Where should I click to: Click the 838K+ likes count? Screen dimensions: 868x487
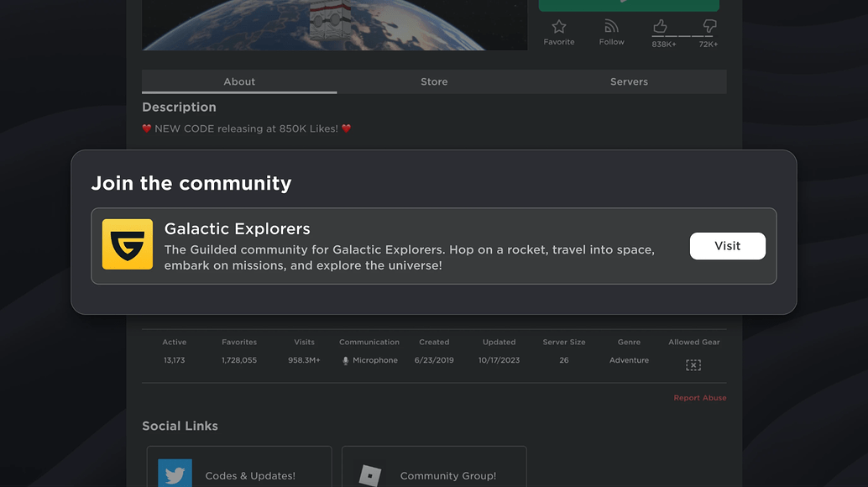[663, 45]
